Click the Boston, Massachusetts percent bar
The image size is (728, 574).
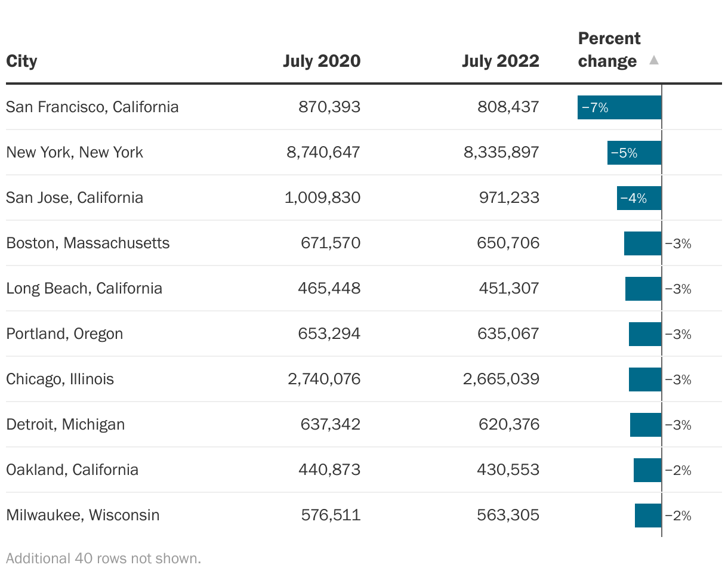pyautogui.click(x=642, y=243)
